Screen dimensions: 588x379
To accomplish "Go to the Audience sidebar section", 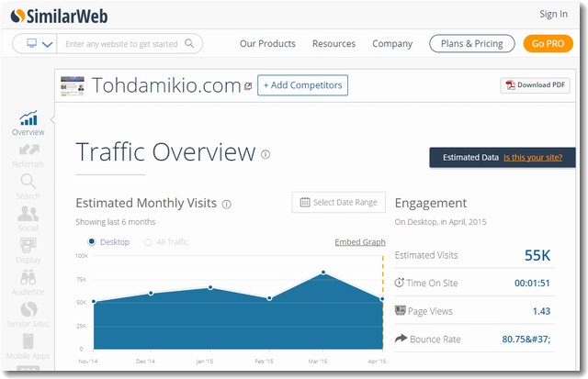I will (x=28, y=283).
